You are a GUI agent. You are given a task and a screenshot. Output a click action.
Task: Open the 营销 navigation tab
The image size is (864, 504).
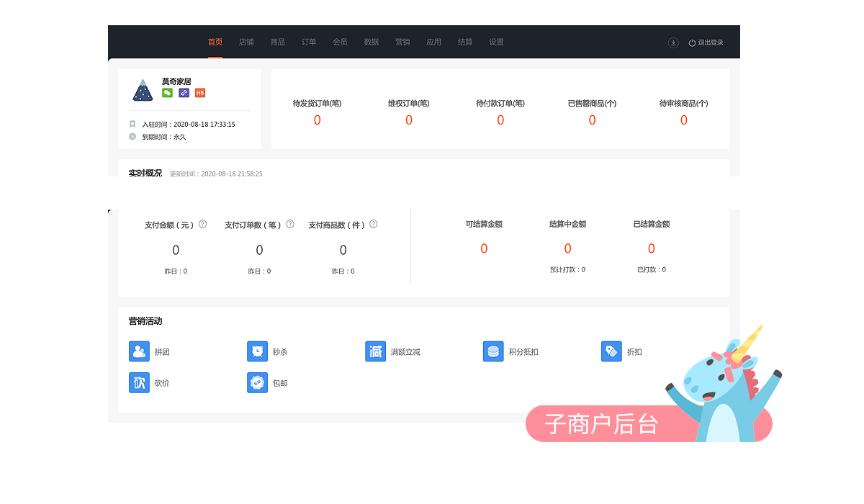click(402, 42)
